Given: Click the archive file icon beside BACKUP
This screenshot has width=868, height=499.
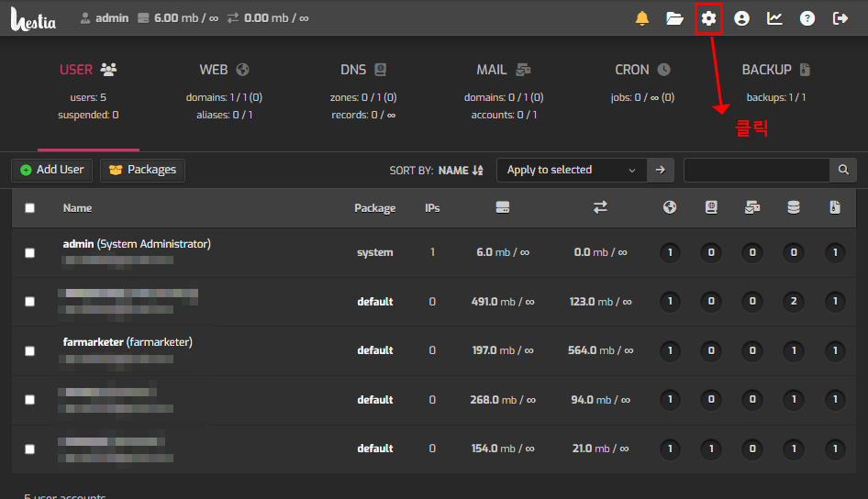Looking at the screenshot, I should 805,69.
